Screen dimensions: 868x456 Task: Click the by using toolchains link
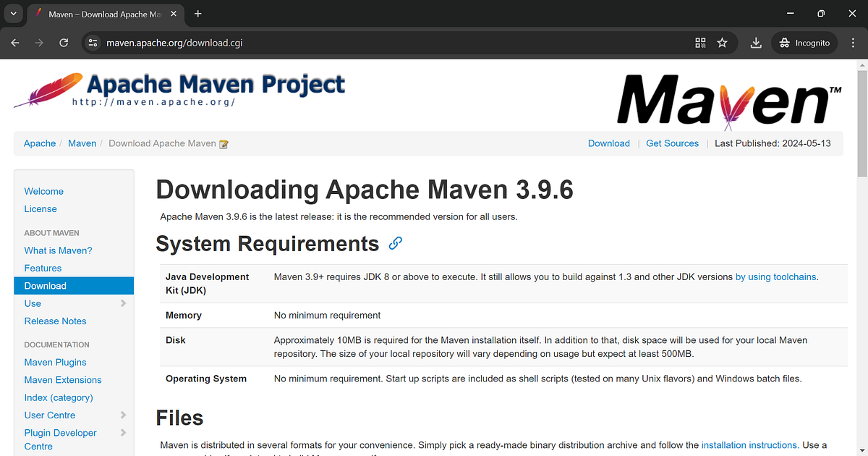tap(775, 276)
